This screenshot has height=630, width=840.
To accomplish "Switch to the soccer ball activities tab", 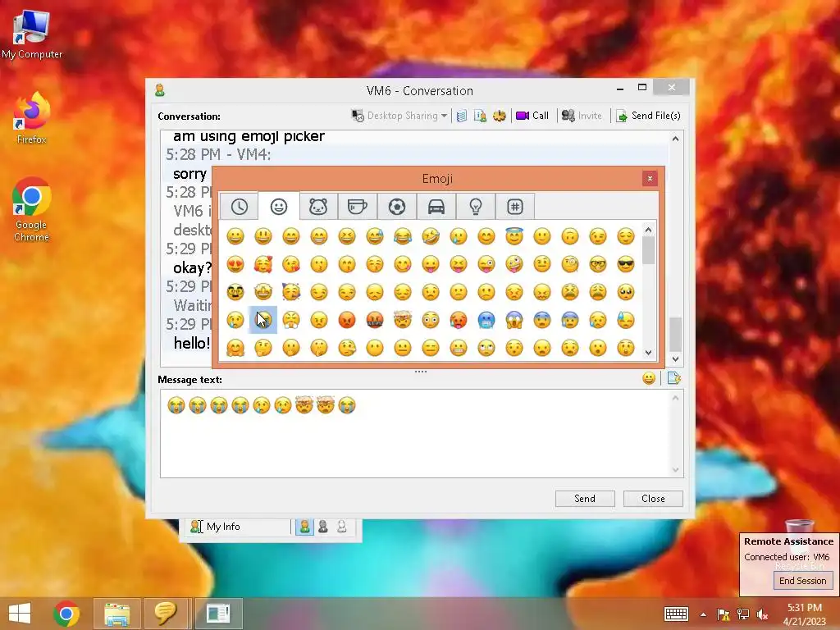I will click(397, 207).
